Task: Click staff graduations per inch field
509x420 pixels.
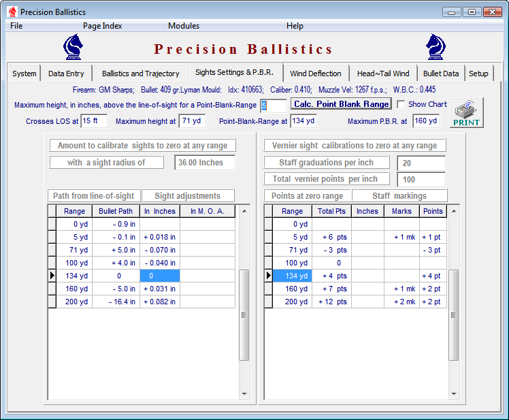Action: [421, 163]
